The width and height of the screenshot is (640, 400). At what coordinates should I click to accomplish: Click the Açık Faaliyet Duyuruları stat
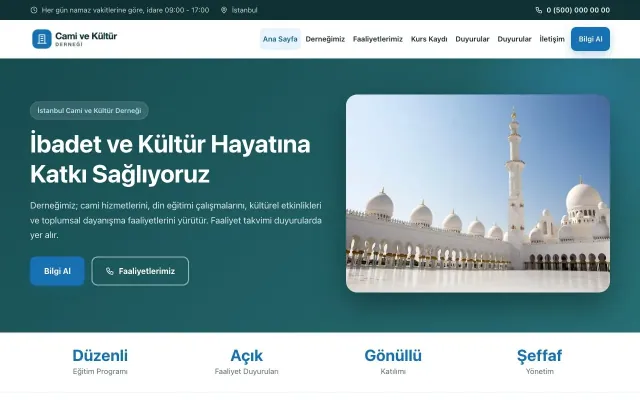click(247, 362)
